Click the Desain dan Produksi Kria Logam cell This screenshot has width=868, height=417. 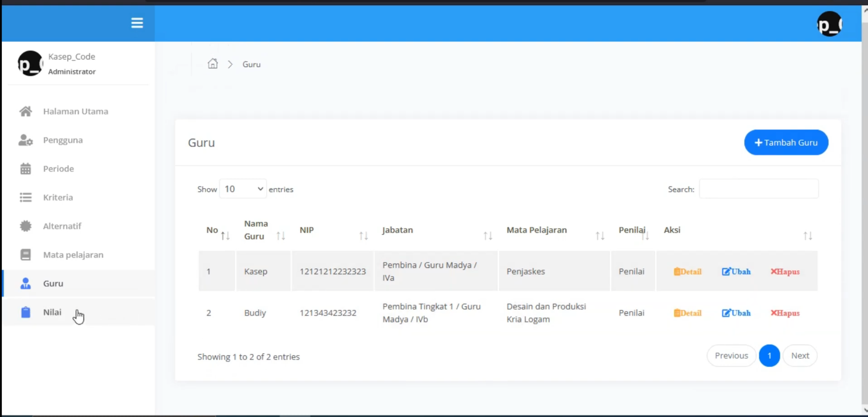(554, 313)
